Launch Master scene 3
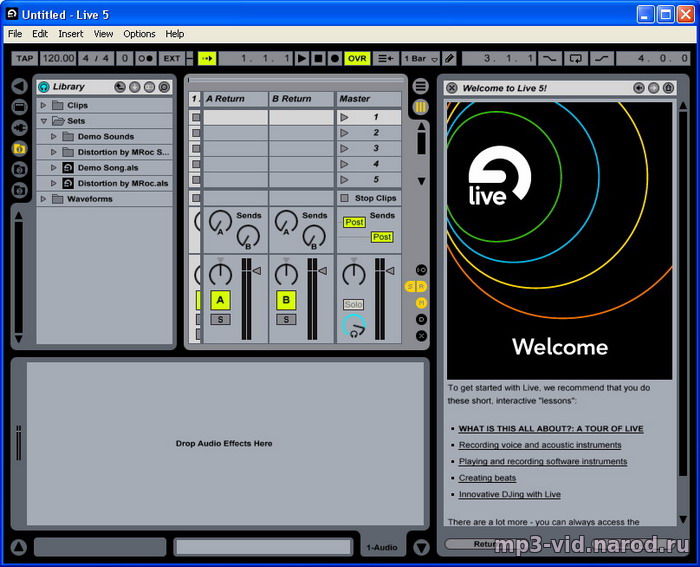700x567 pixels. coord(344,149)
